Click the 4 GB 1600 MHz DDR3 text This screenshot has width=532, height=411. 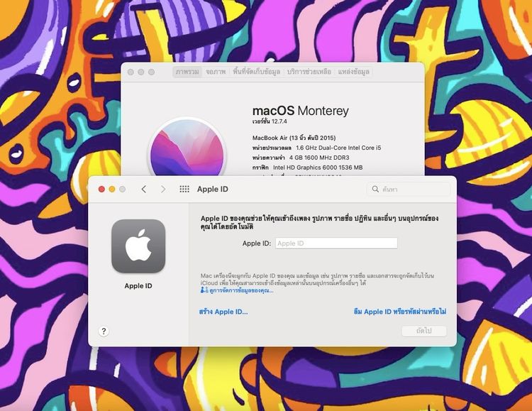pos(319,158)
